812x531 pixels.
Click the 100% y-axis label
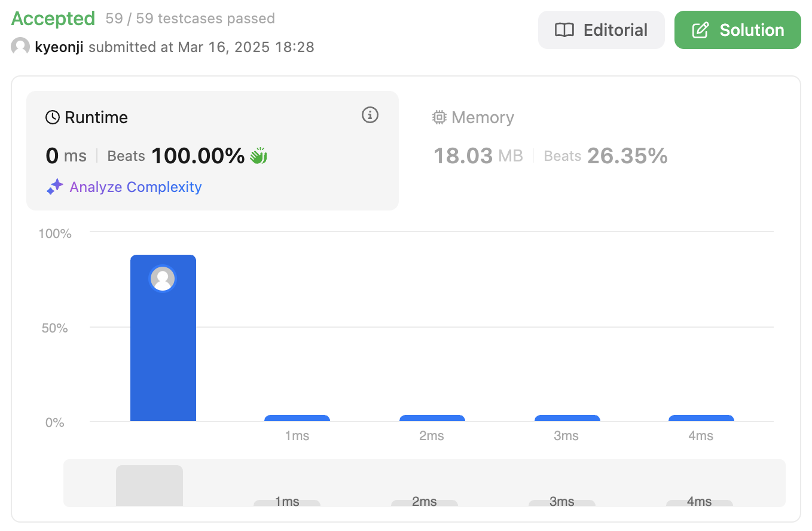click(x=55, y=233)
